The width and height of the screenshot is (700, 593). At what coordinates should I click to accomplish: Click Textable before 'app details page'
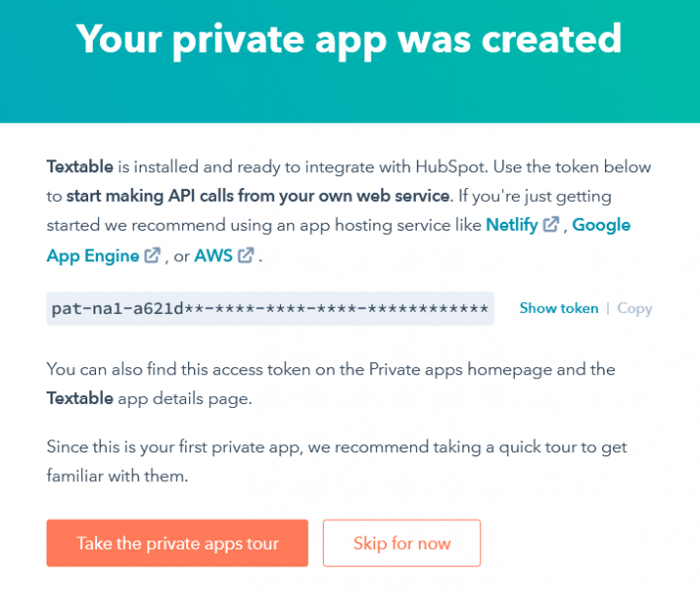tap(80, 398)
